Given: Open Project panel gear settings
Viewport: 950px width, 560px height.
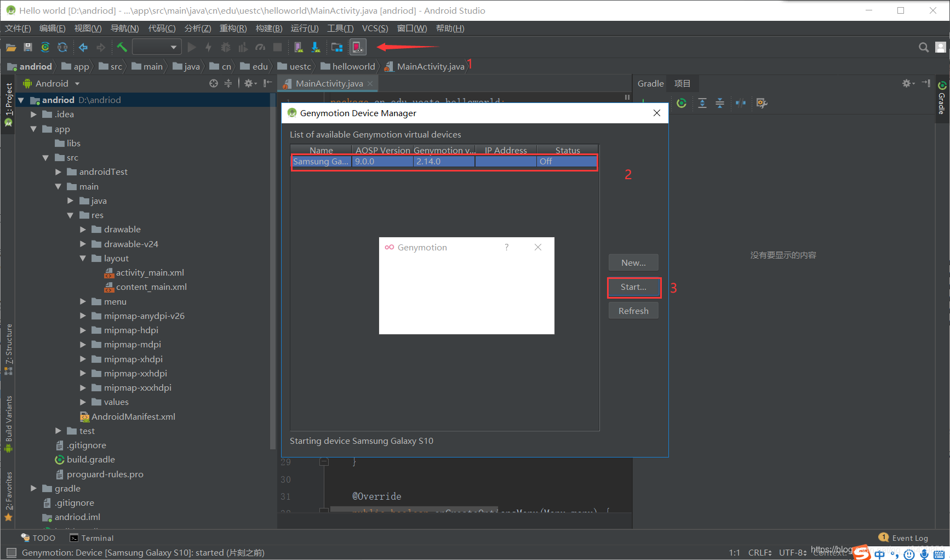Looking at the screenshot, I should pos(250,83).
